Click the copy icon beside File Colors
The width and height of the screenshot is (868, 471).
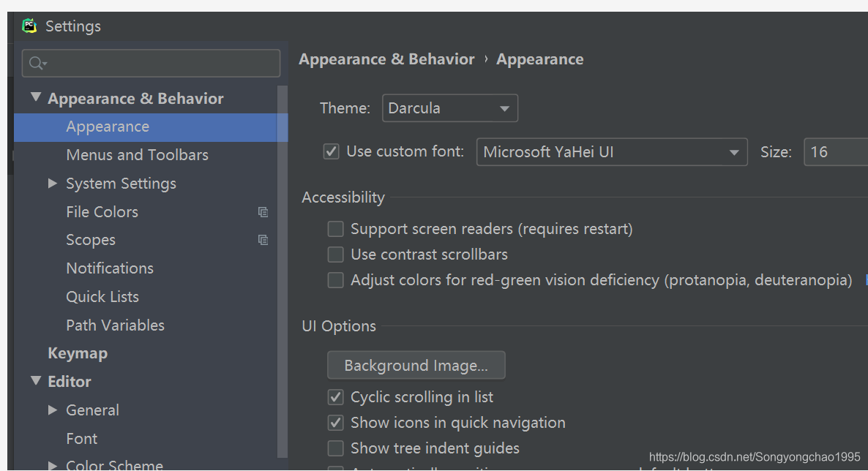(x=263, y=212)
